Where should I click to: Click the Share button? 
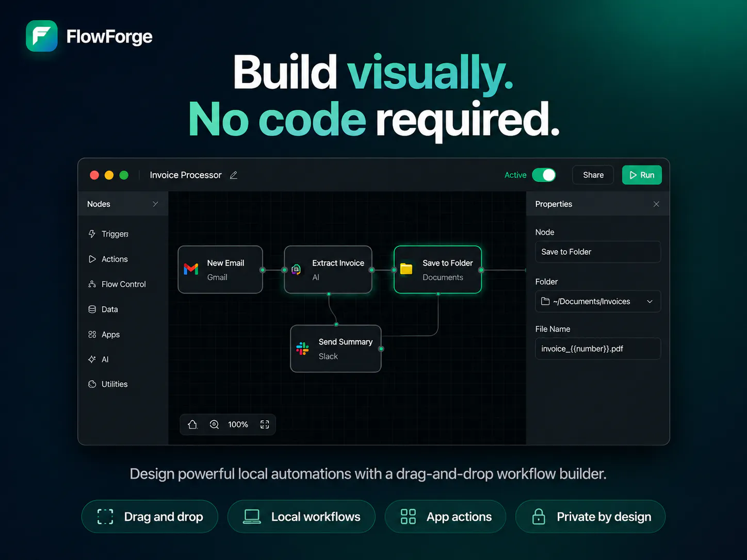593,175
